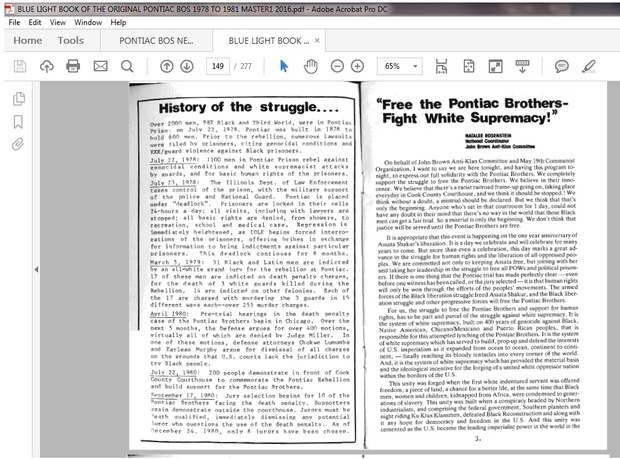Open the Window menu
Image resolution: width=620 pixels, height=459 pixels.
[88, 22]
